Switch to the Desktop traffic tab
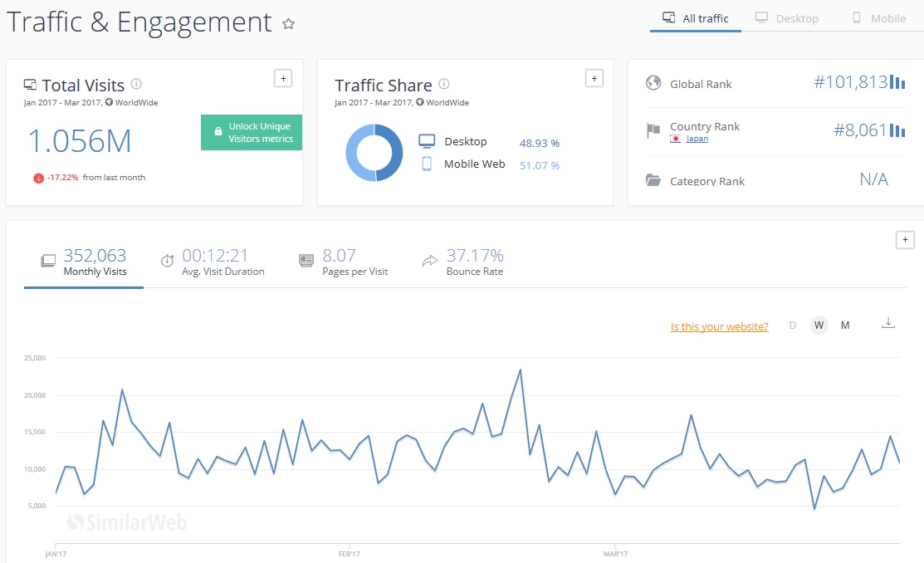Image resolution: width=924 pixels, height=563 pixels. pyautogui.click(x=786, y=18)
